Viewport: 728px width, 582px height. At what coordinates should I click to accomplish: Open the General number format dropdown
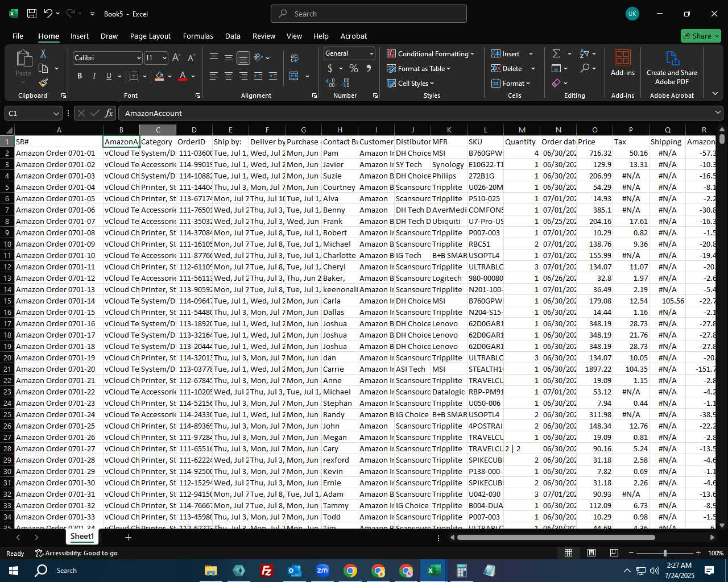pos(371,53)
